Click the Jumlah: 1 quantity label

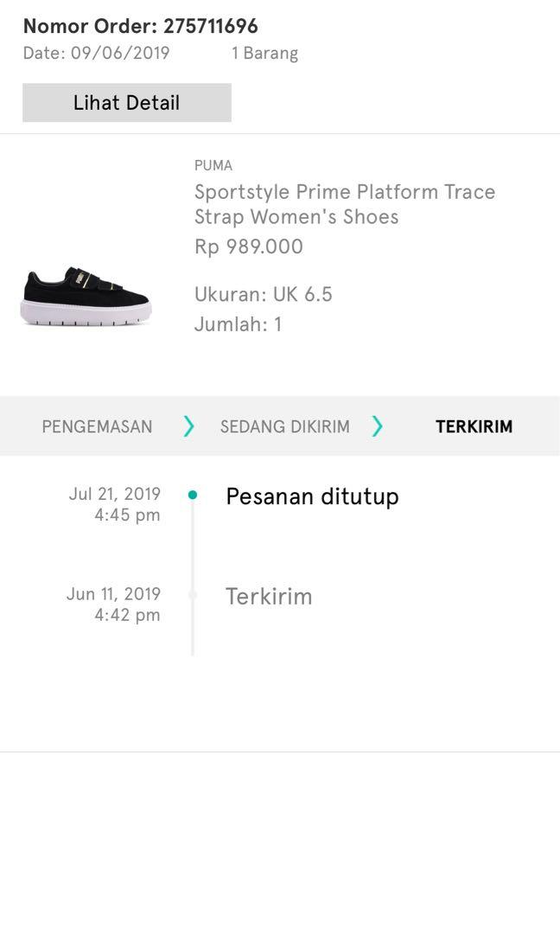(x=236, y=324)
